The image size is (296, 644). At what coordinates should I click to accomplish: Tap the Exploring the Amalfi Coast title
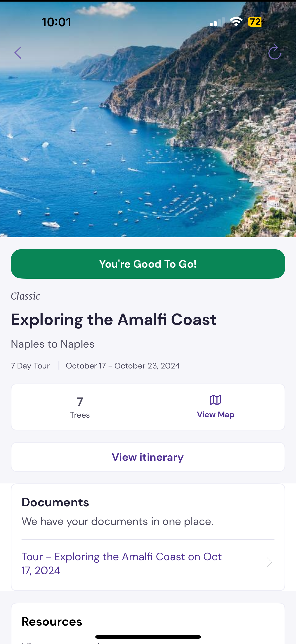(113, 320)
